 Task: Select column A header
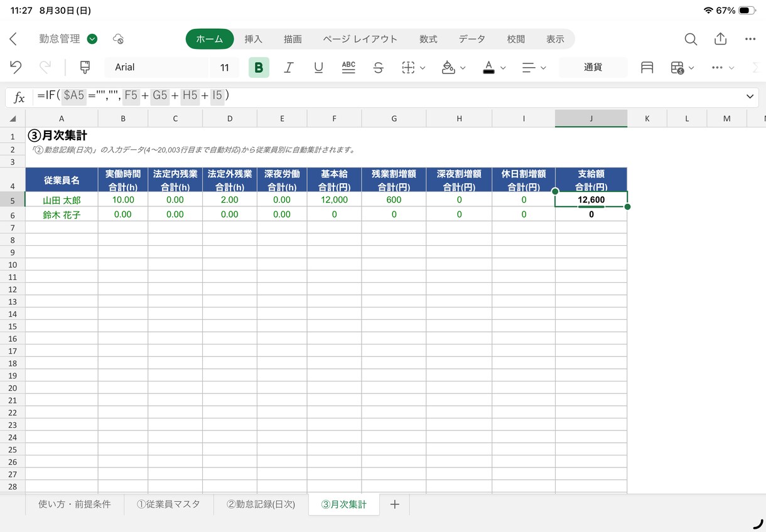pyautogui.click(x=62, y=119)
